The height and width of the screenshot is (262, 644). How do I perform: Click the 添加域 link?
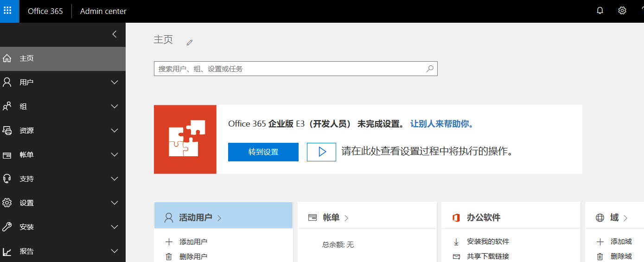pyautogui.click(x=621, y=242)
